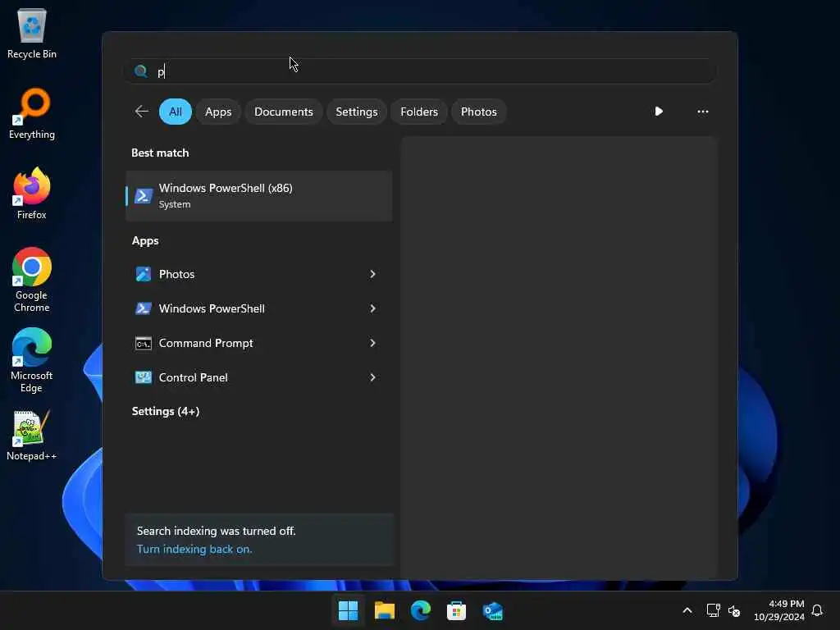Open the Recycle Bin desktop icon
Viewport: 840px width, 630px height.
point(32,33)
